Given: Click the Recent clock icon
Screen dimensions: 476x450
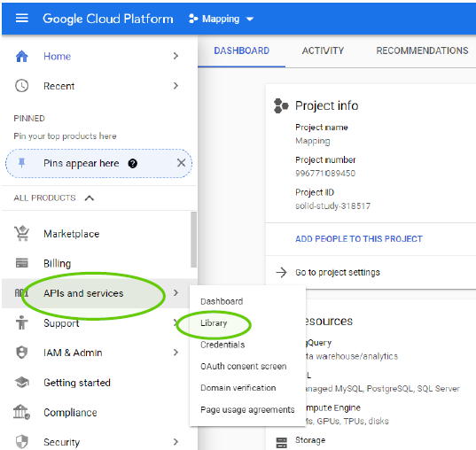Looking at the screenshot, I should pos(22,86).
